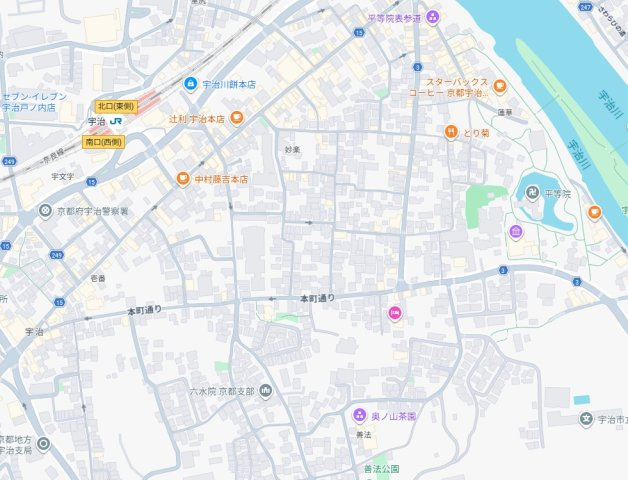628x480 pixels.
Task: Click the 宇治市立 school 文 icon
Action: pos(586,419)
